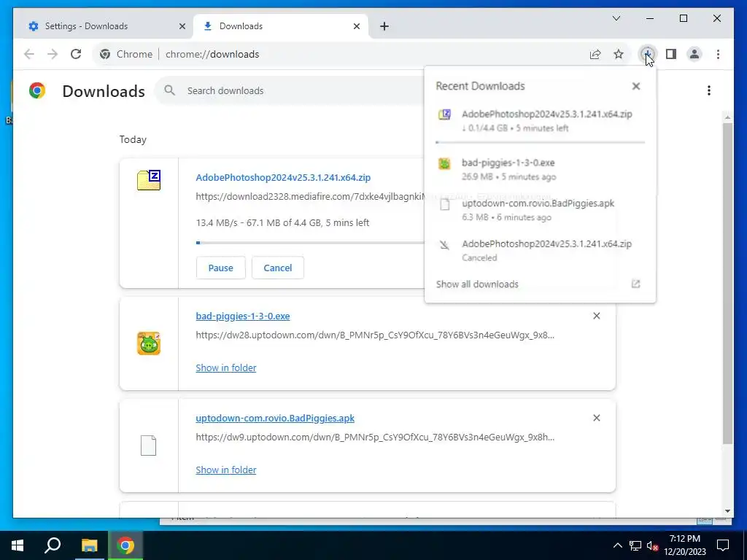The height and width of the screenshot is (560, 747).
Task: Click the search magnifier icon in Downloads
Action: tap(169, 90)
